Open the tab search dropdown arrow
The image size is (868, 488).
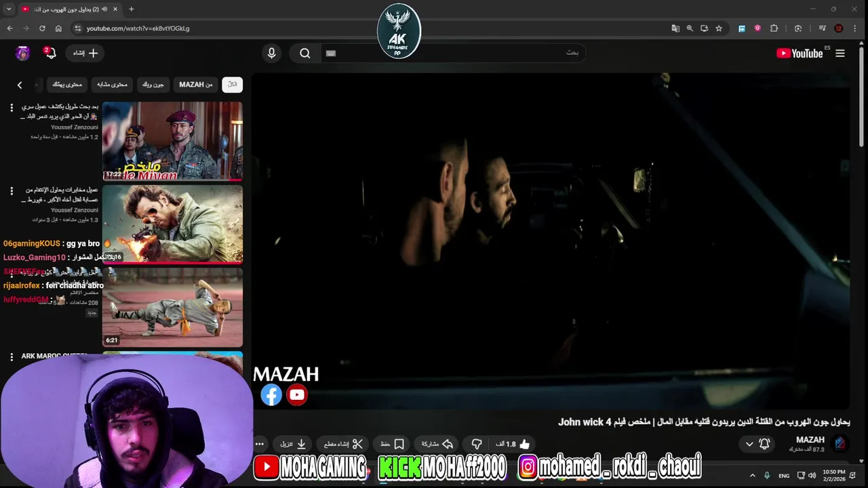(x=9, y=9)
